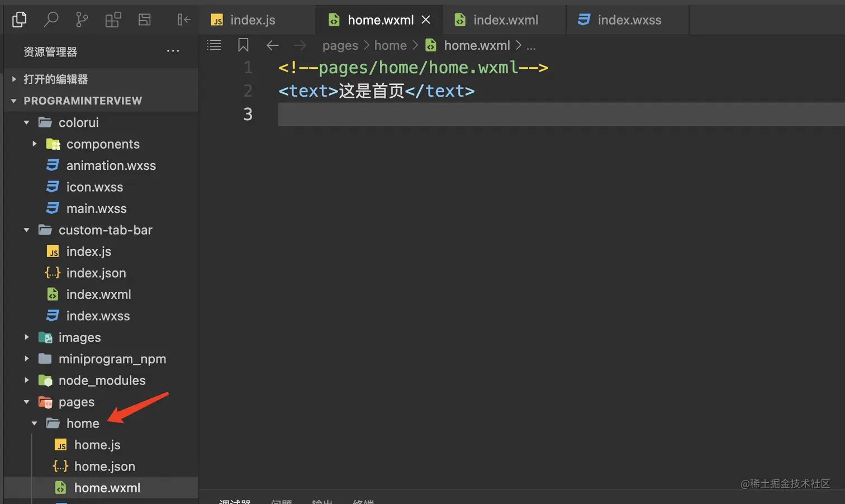Click the JS icon beside home.js
The image size is (845, 504).
point(60,445)
